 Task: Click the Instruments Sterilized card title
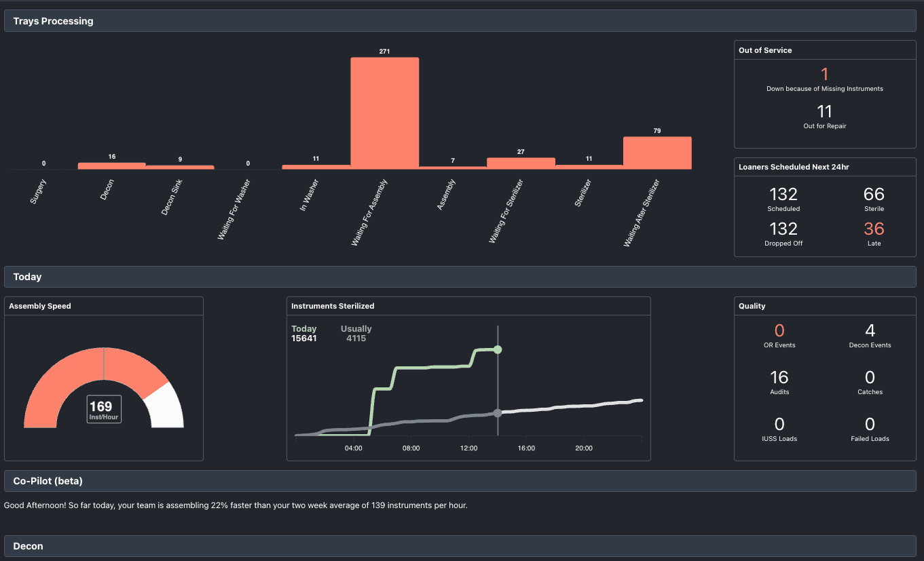click(x=333, y=306)
